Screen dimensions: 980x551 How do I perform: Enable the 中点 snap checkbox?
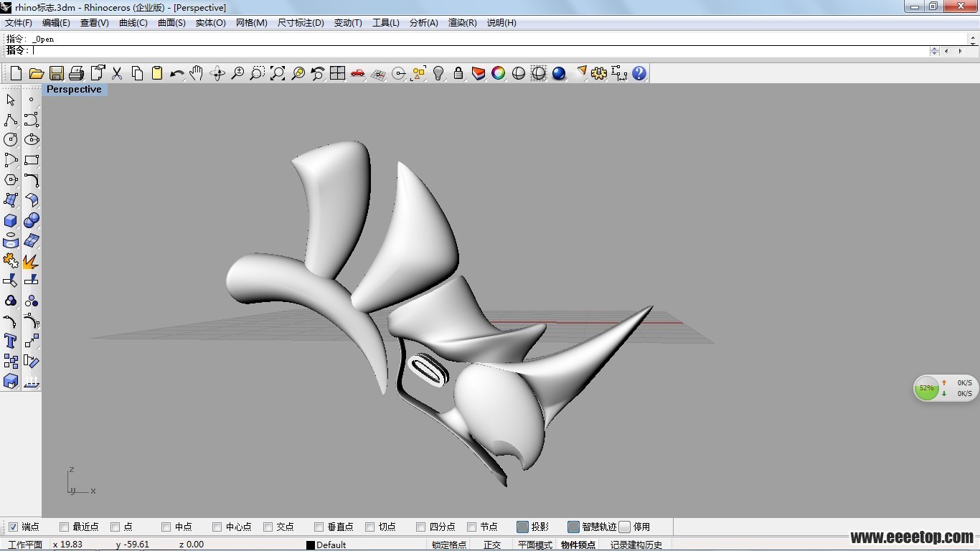166,527
